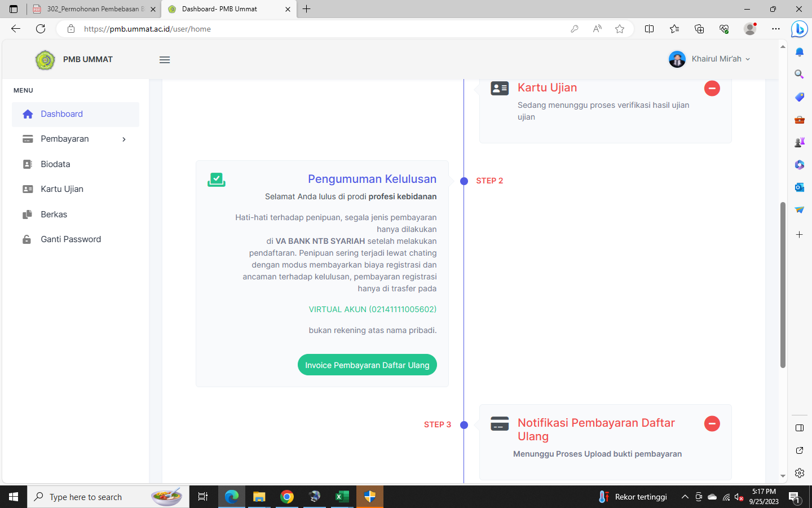Click the Step 2 timeline dot
The height and width of the screenshot is (508, 812).
464,181
